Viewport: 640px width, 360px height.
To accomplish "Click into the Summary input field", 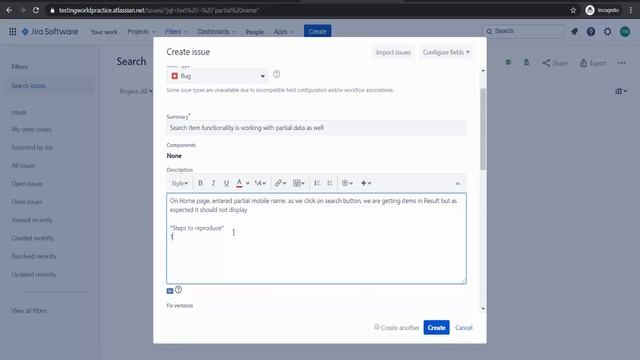I will [x=316, y=128].
